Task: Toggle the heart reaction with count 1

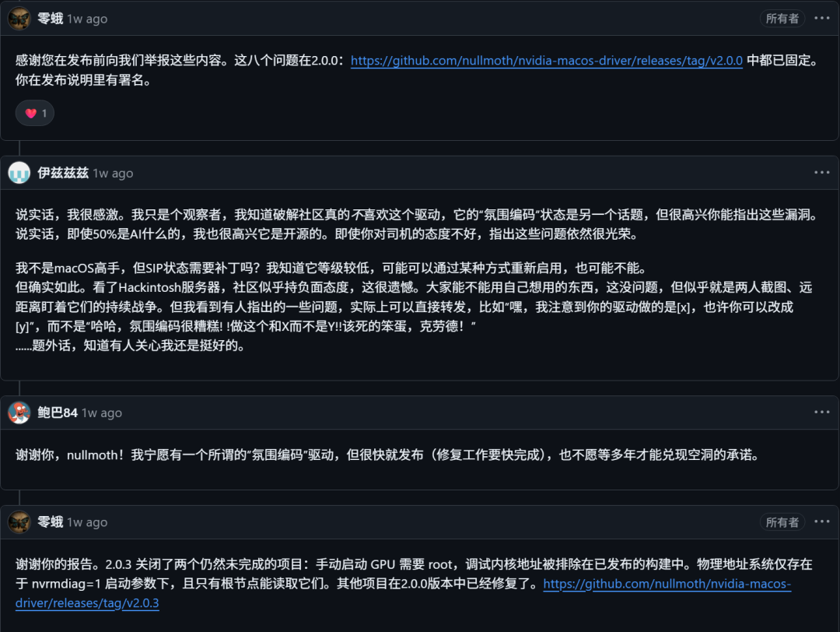Action: [x=35, y=113]
